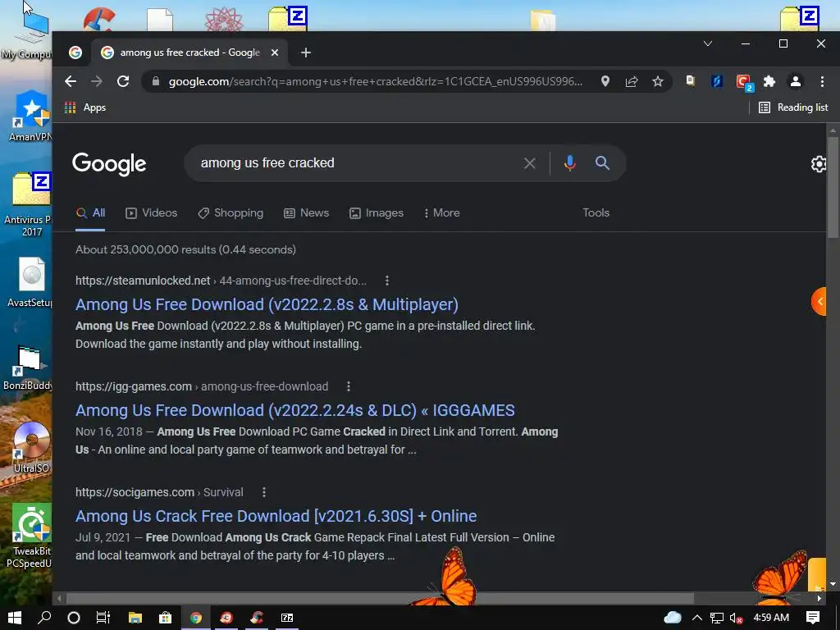Screen dimensions: 840x630
Task: Click the steamunlocked.net URL breadcrumb
Action: 221,281
